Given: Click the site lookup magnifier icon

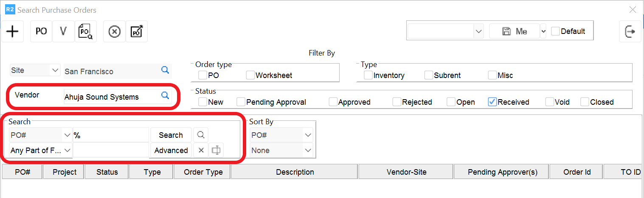Looking at the screenshot, I should click(165, 70).
